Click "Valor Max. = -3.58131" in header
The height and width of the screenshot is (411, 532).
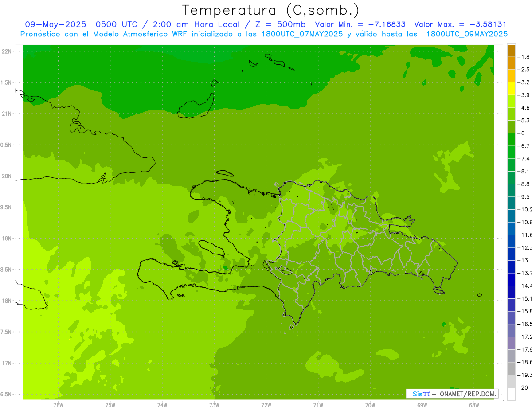(x=460, y=24)
